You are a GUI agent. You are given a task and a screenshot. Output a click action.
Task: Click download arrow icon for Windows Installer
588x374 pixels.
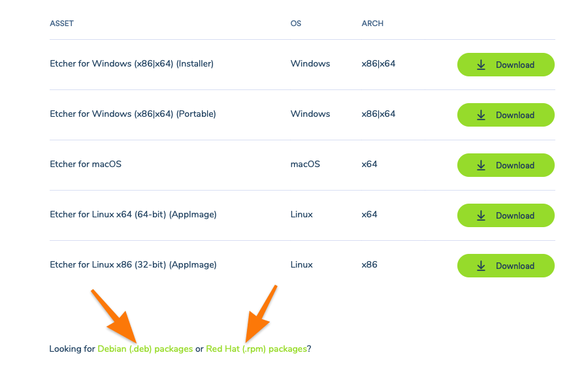(481, 65)
